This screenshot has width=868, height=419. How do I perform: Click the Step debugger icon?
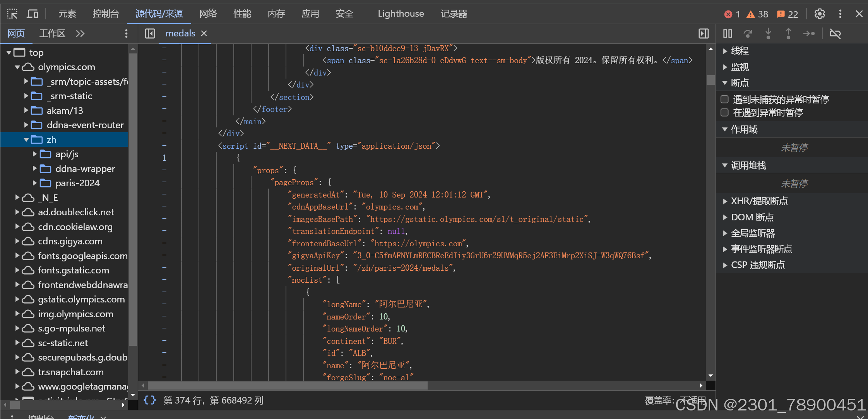point(809,34)
